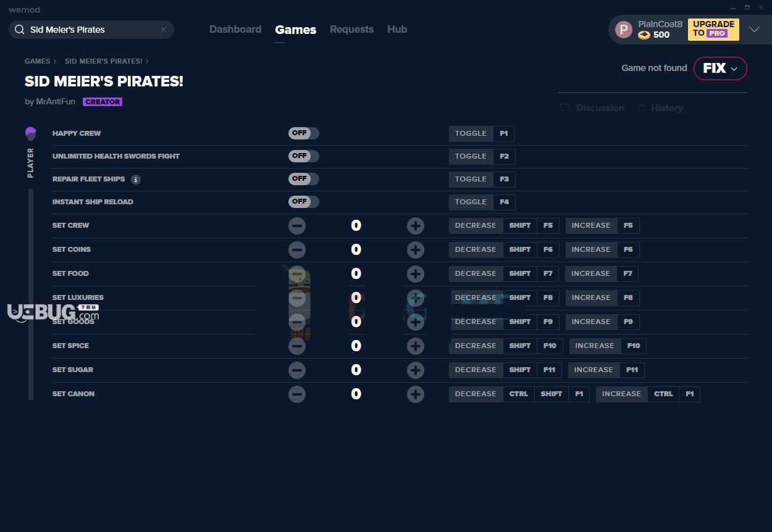This screenshot has height=532, width=772.
Task: Click the Set Crew DECREASE hotkey button
Action: (505, 226)
